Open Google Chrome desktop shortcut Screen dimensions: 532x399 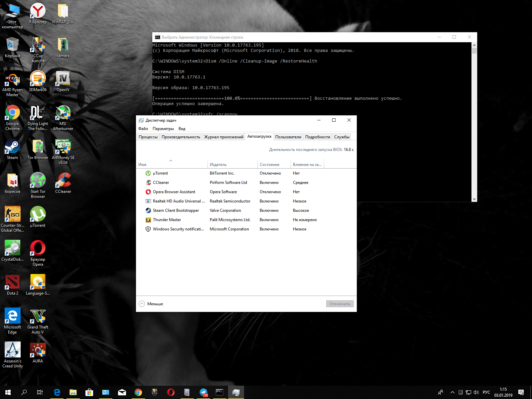(13, 118)
